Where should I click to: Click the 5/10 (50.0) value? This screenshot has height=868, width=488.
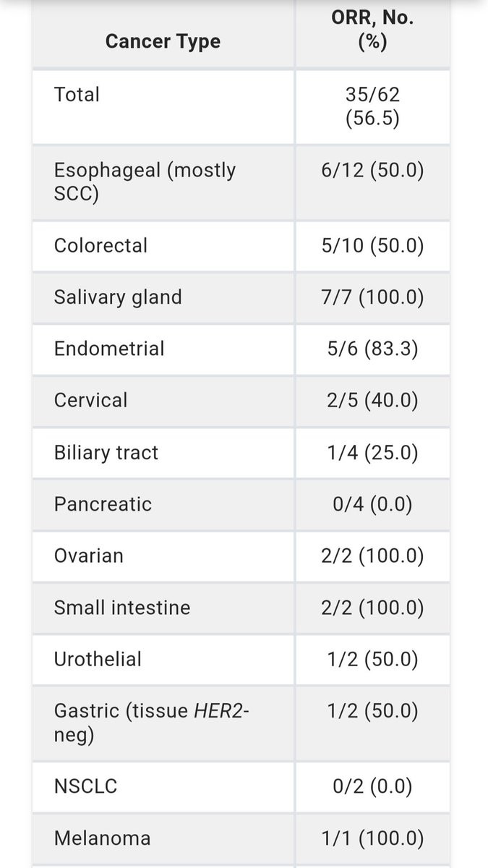coord(372,245)
